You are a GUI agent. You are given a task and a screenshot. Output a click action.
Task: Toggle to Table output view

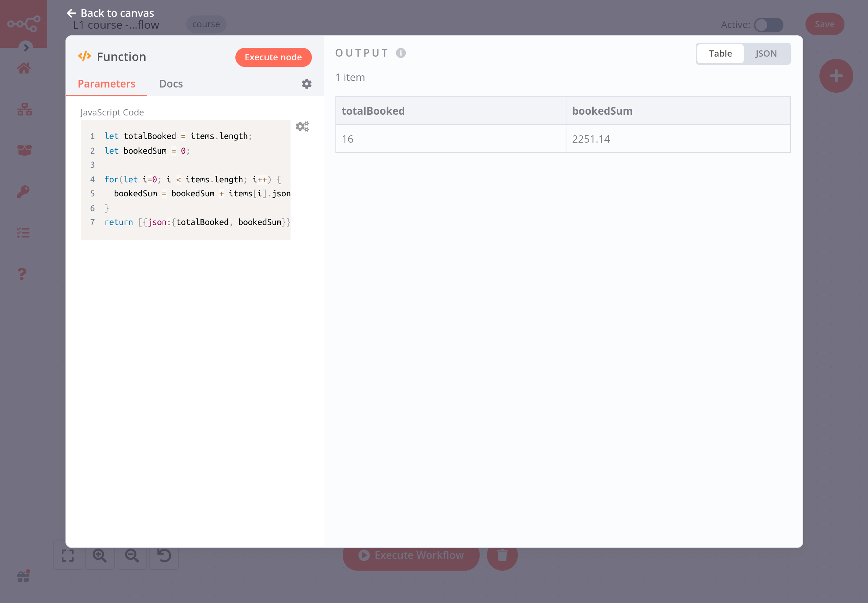pyautogui.click(x=720, y=53)
